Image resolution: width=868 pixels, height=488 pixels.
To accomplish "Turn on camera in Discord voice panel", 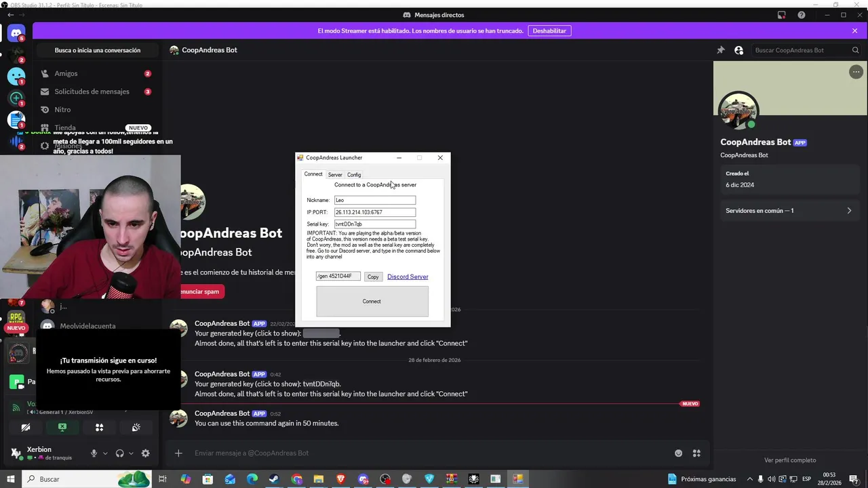I will tap(26, 428).
